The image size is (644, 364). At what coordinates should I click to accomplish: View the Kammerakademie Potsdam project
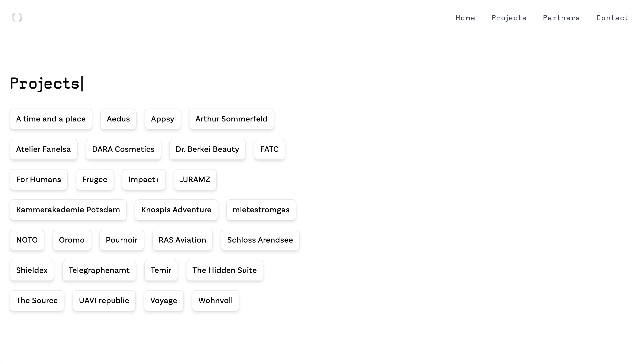(x=68, y=210)
